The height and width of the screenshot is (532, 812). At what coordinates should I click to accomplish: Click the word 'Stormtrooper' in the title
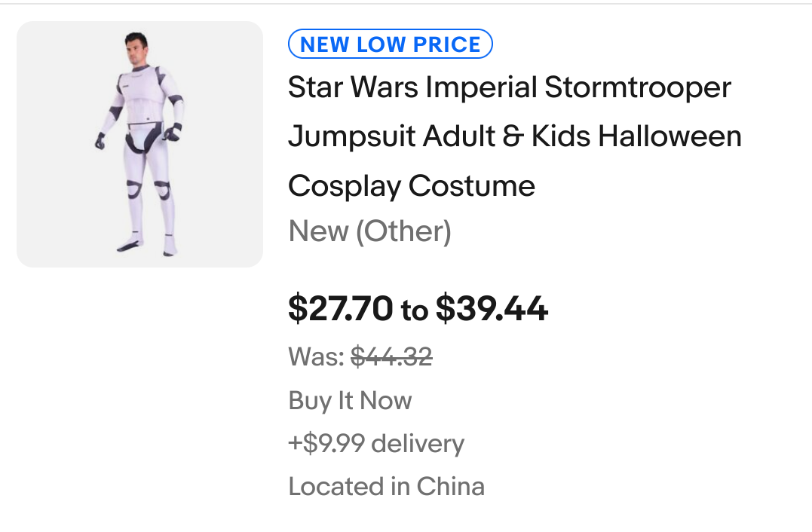pyautogui.click(x=638, y=88)
